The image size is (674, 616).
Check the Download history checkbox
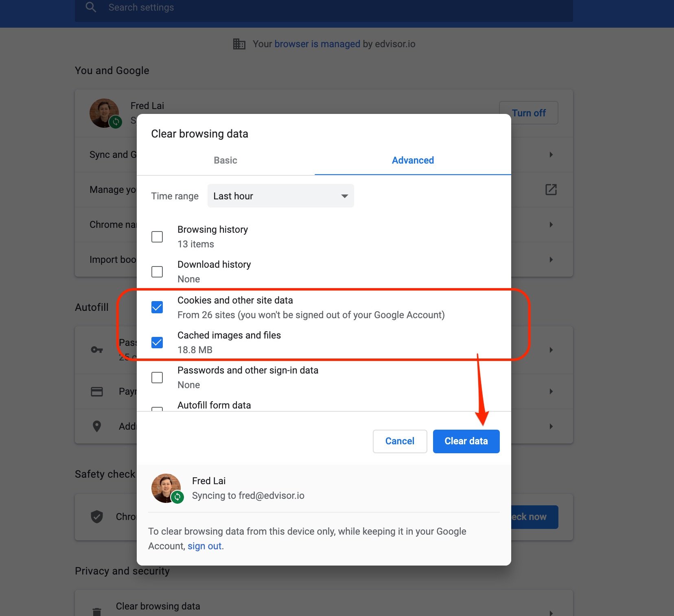(x=157, y=272)
